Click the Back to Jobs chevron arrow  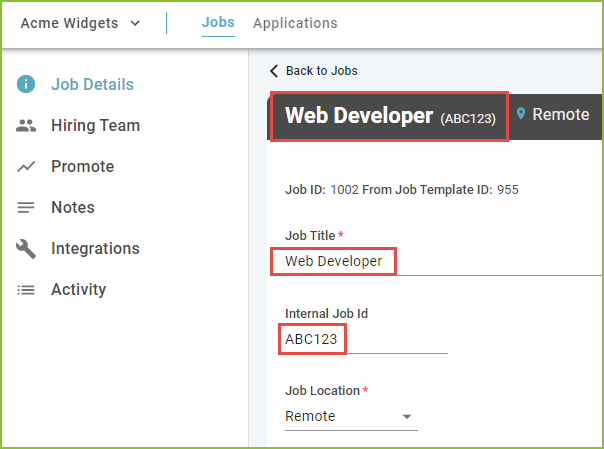(274, 71)
